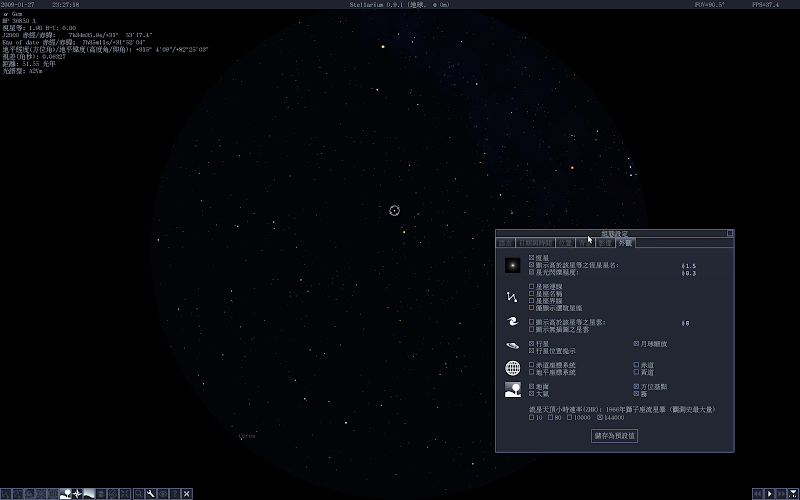Enable 顯示高於該星等之星雲 checkbox
The width and height of the screenshot is (800, 500).
click(532, 322)
